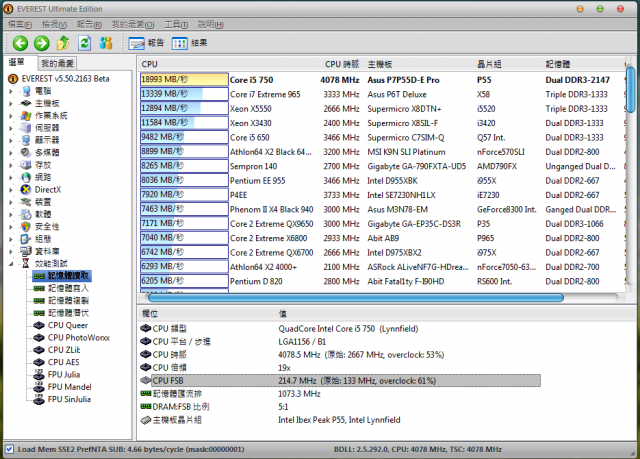The image size is (640, 459).
Task: Select the FPU Mandel tree item
Action: coord(62,387)
